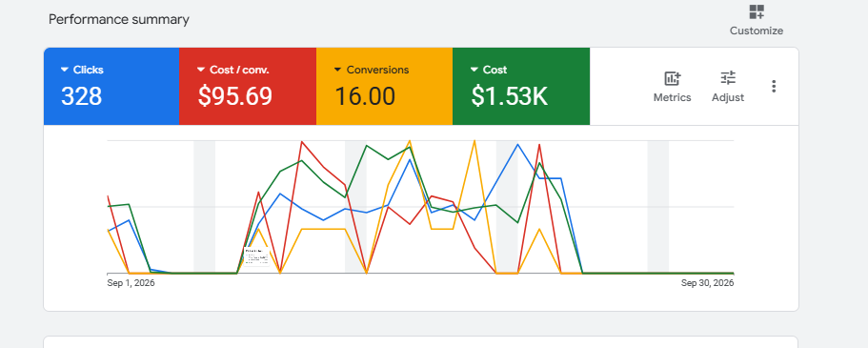Open the Customize dashboard icon

[757, 11]
